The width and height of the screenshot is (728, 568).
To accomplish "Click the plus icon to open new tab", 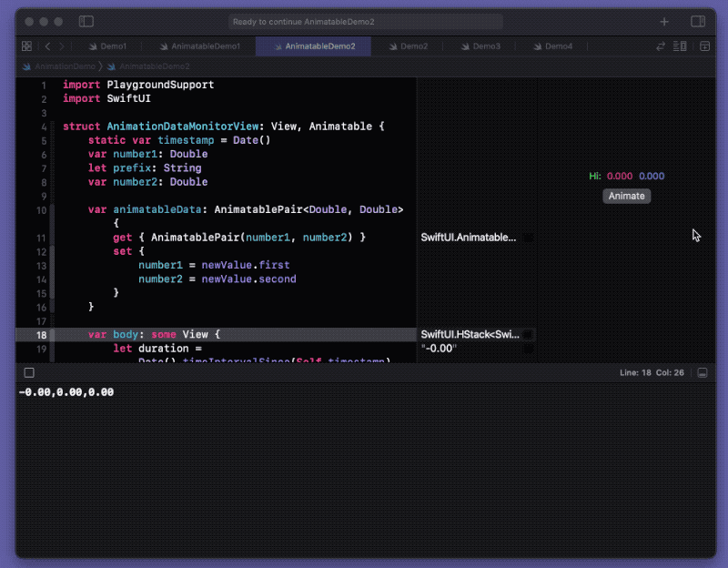I will click(664, 21).
